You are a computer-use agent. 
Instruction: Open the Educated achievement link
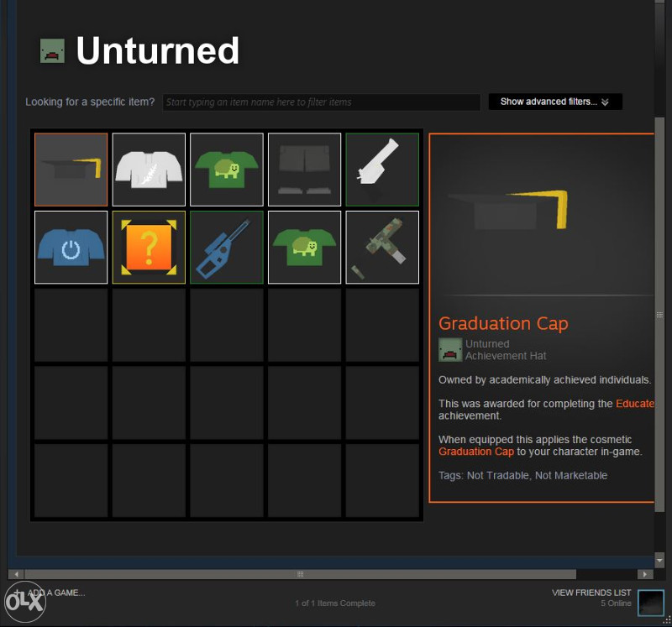pos(635,404)
